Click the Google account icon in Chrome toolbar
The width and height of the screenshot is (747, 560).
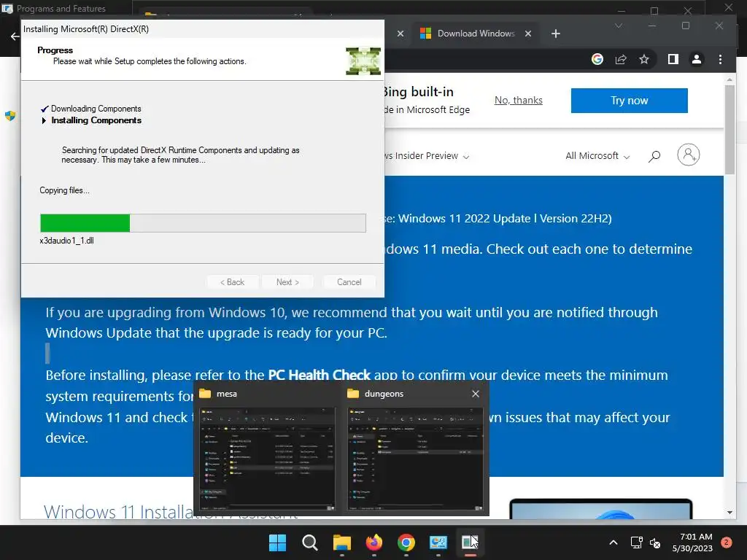pos(597,59)
